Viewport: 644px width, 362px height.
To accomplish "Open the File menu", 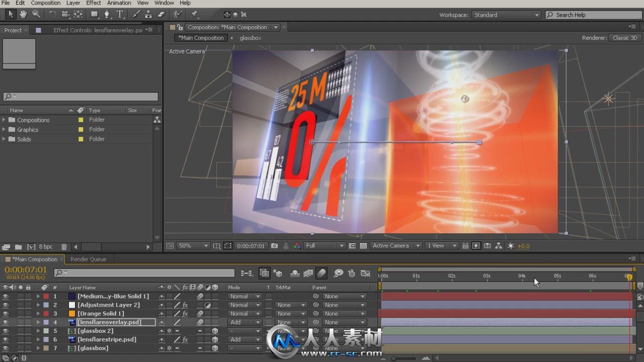I will coord(6,3).
